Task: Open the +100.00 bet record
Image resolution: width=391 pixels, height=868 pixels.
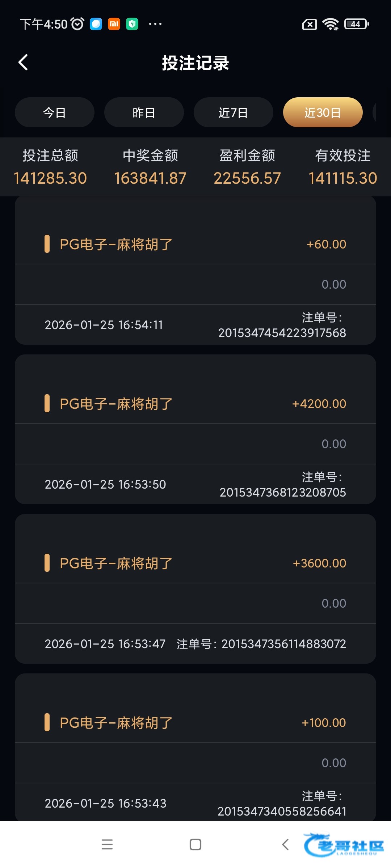Action: click(195, 723)
